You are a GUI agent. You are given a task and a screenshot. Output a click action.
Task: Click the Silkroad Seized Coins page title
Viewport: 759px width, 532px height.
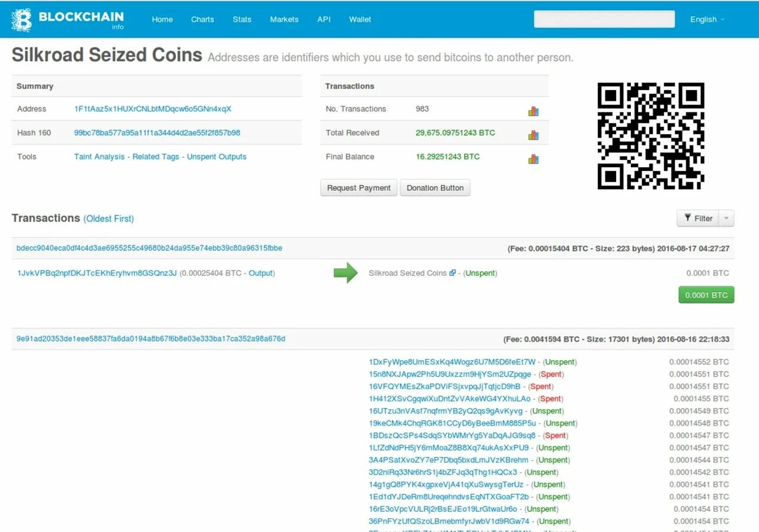click(107, 55)
